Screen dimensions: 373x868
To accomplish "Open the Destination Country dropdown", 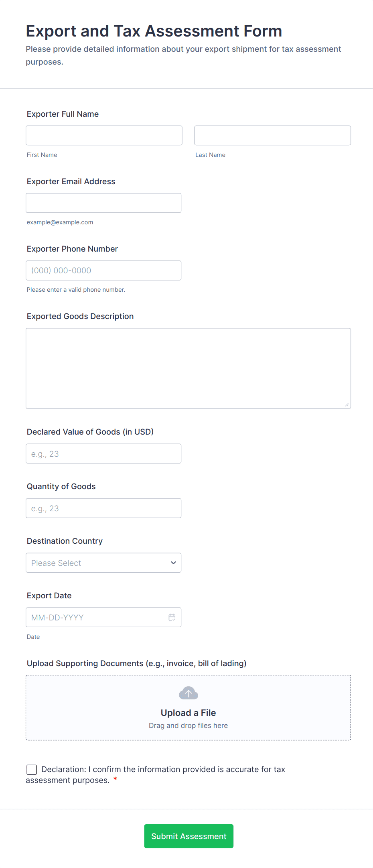I will [x=103, y=563].
